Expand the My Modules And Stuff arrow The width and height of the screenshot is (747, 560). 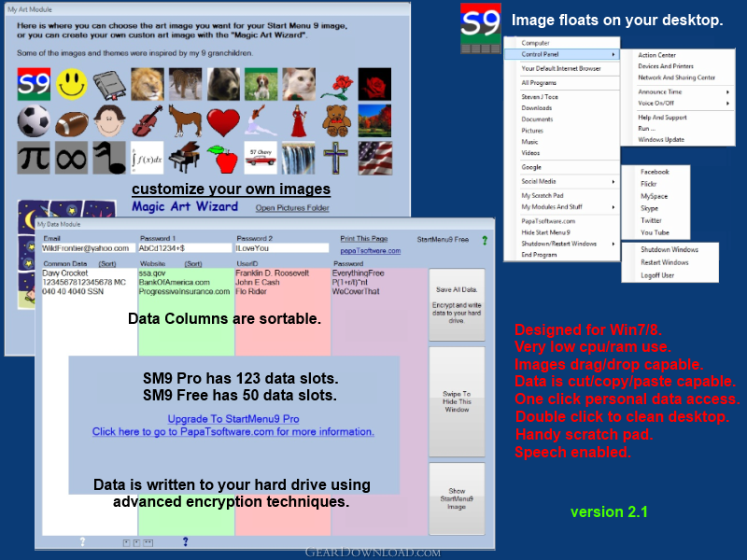(613, 207)
